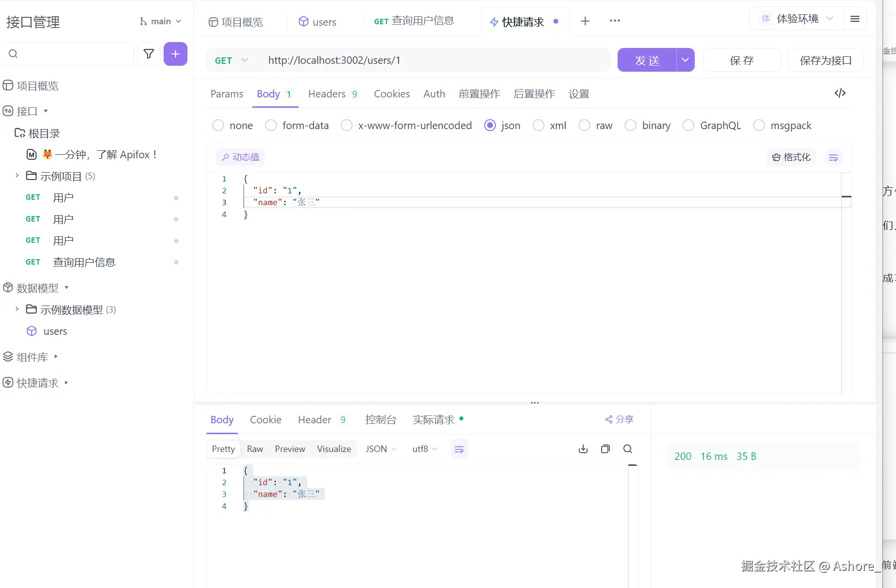Click the 保存为接口 button
896x588 pixels.
(826, 60)
